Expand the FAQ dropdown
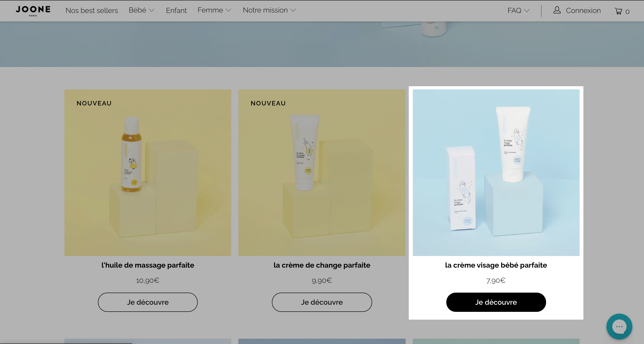Screen dimensions: 644x344 point(518,10)
